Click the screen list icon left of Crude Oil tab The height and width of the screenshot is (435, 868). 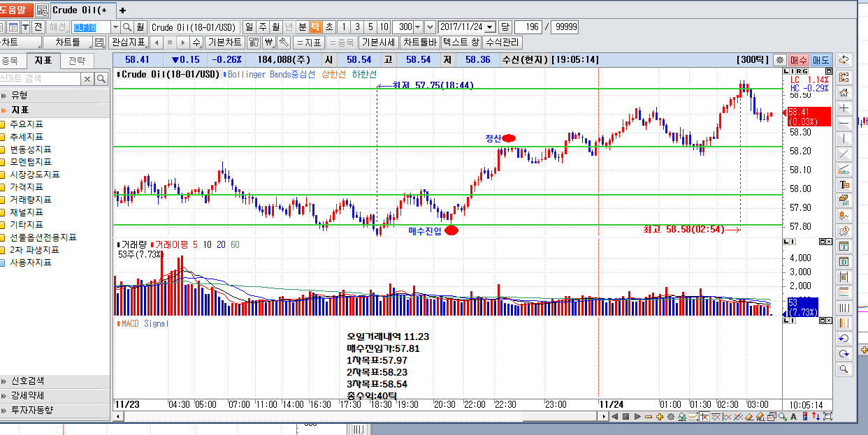point(42,10)
